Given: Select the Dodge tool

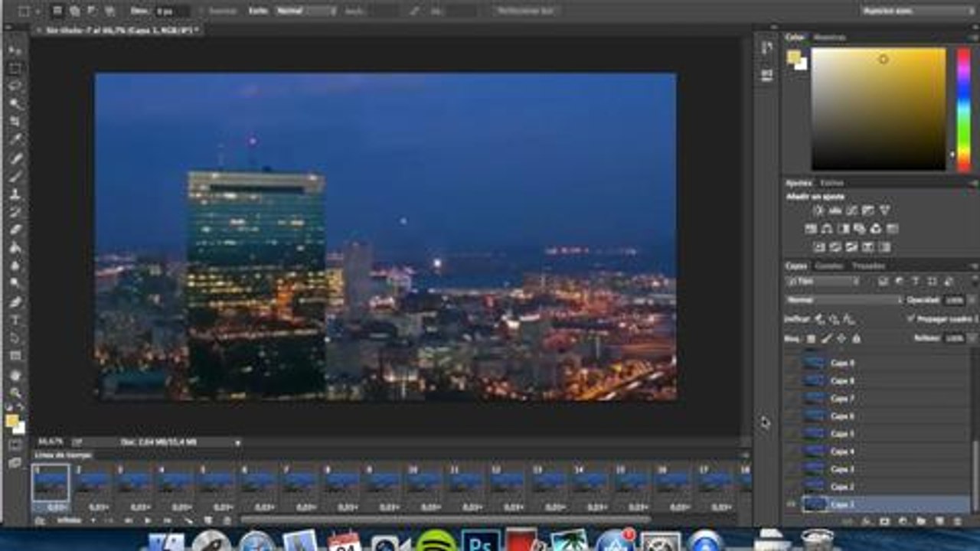Looking at the screenshot, I should click(15, 283).
